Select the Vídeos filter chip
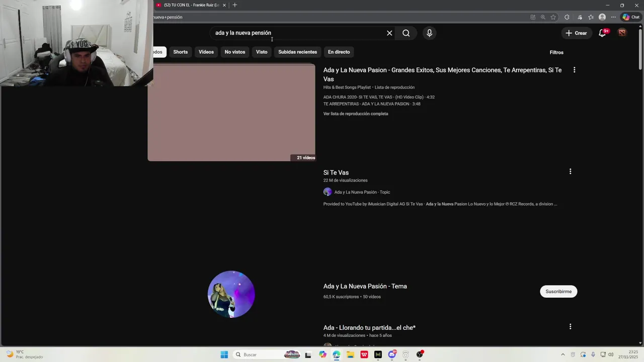 tap(206, 52)
